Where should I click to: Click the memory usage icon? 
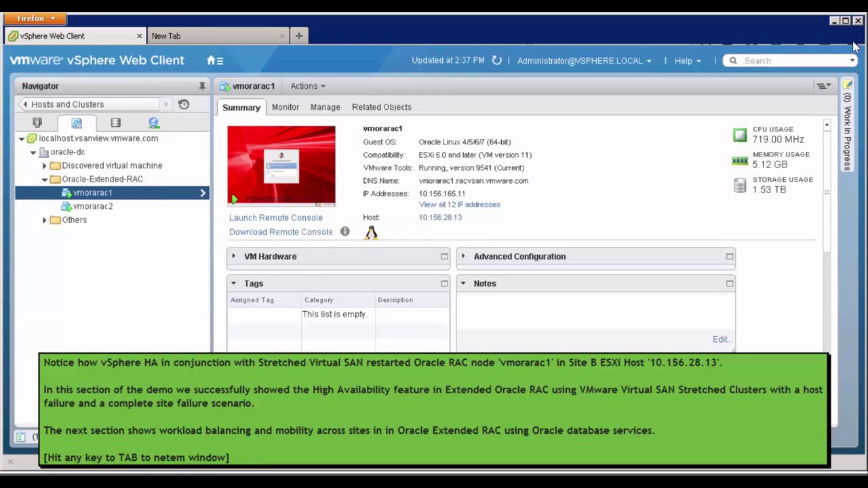click(740, 161)
